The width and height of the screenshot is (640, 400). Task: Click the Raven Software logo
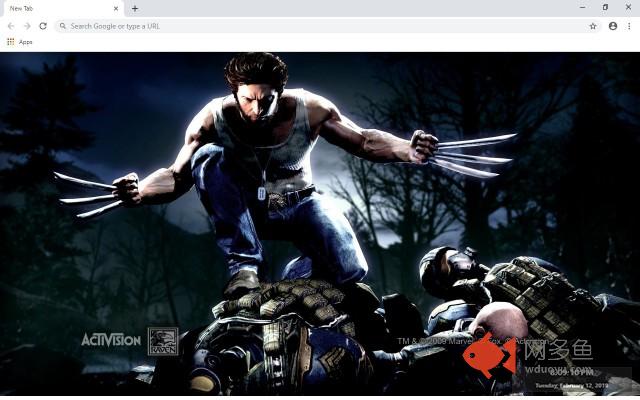pos(163,341)
